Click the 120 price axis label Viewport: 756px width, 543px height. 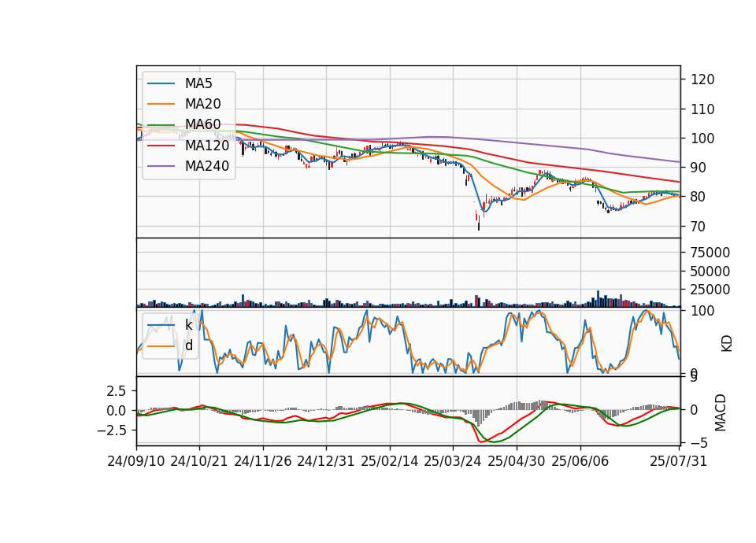point(702,79)
